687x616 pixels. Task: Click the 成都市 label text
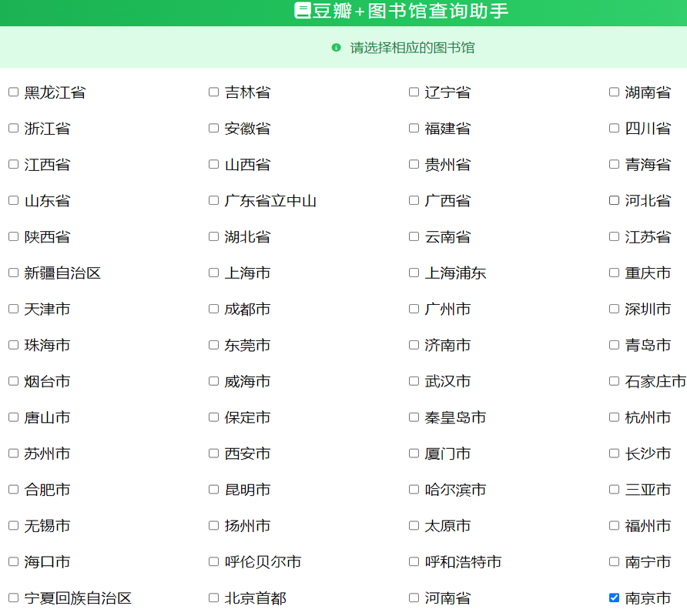(247, 310)
